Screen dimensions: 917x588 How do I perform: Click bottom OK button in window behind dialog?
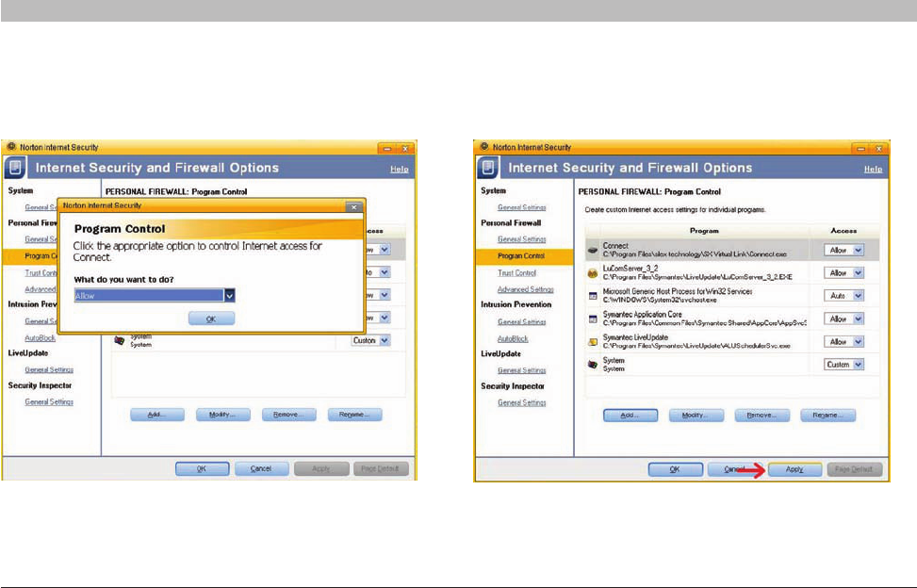click(203, 468)
